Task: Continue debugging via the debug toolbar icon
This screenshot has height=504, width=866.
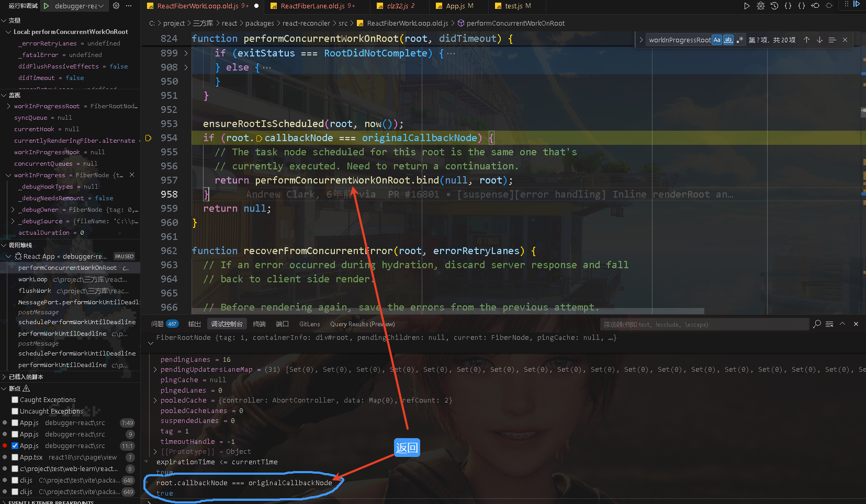Action: (x=857, y=4)
